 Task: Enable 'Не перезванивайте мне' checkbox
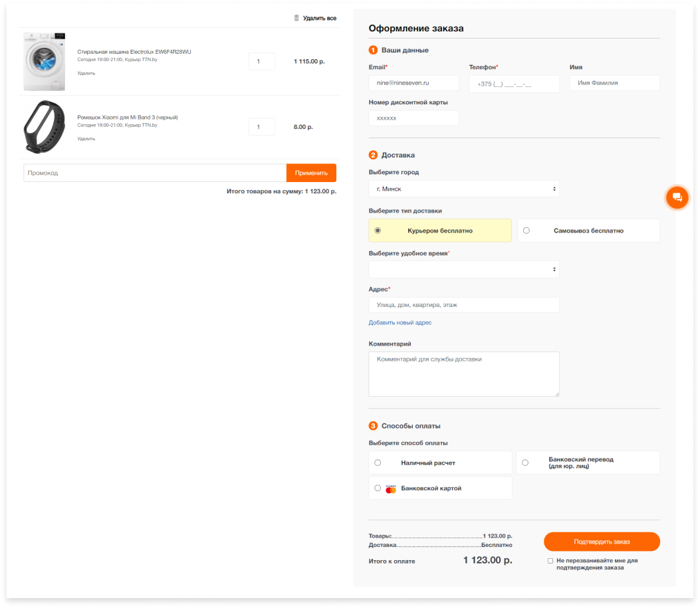(550, 561)
